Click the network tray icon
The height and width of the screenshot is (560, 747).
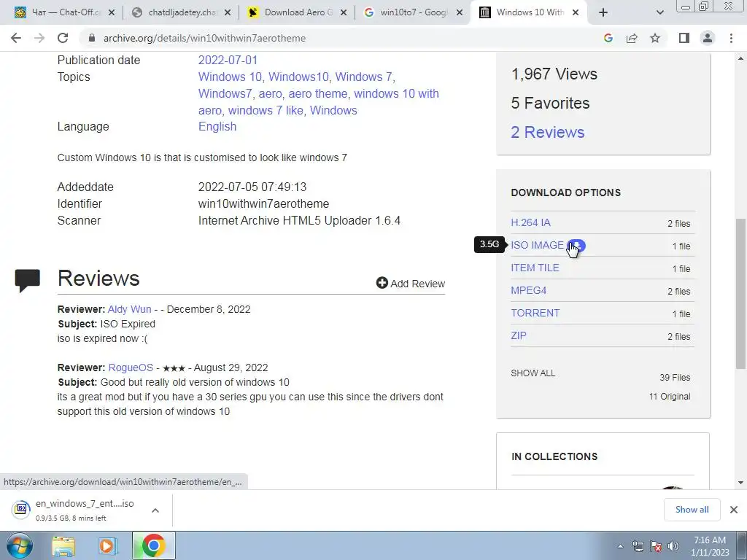pos(638,546)
